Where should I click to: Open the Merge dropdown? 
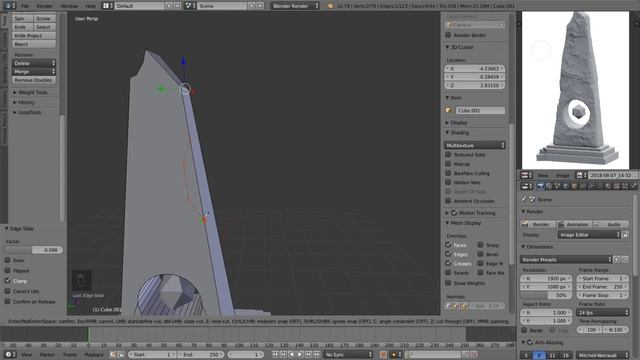34,71
